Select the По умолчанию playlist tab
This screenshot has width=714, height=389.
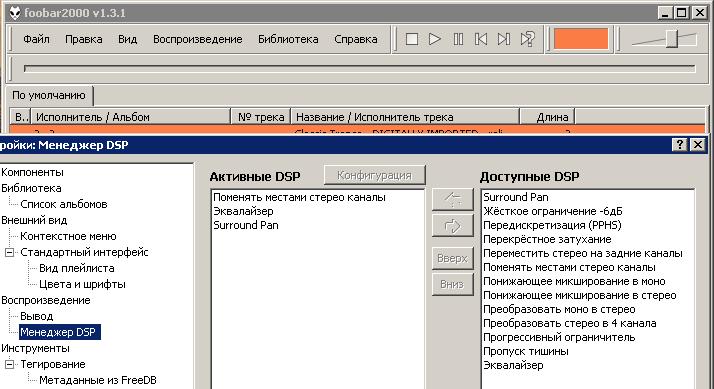[49, 95]
